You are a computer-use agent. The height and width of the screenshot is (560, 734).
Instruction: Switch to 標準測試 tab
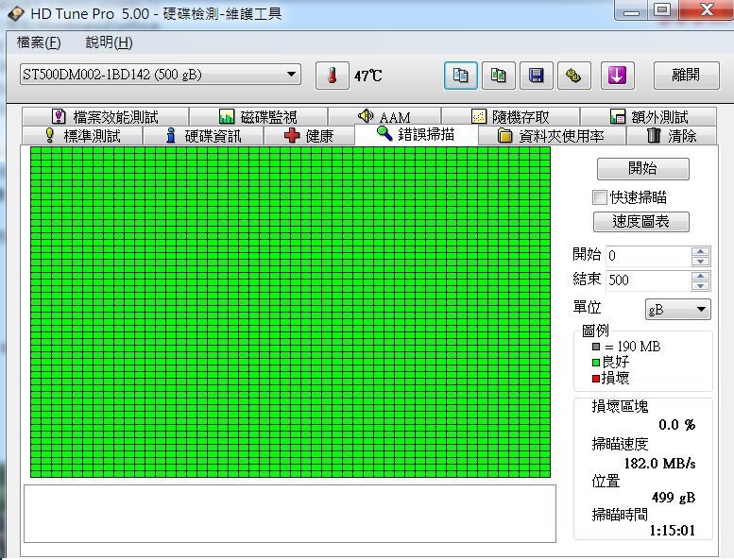coord(82,136)
